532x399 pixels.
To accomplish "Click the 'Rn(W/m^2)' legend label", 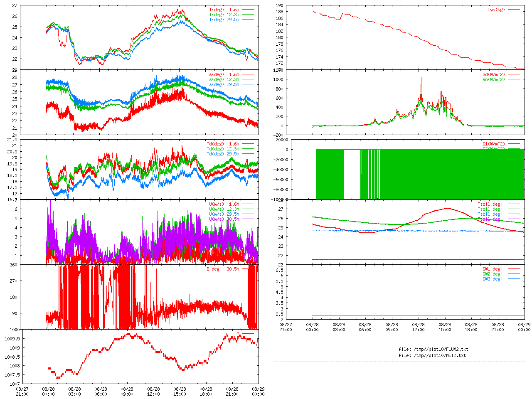I will (494, 80).
